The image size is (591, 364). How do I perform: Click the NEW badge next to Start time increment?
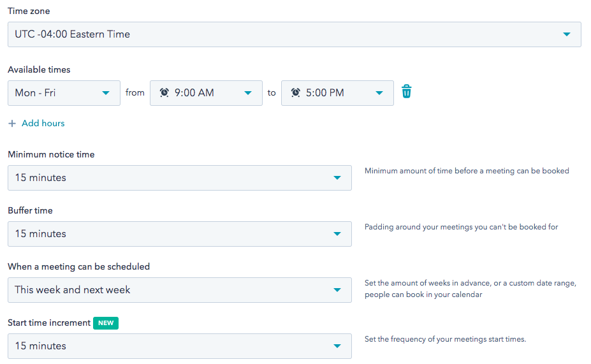pyautogui.click(x=106, y=323)
